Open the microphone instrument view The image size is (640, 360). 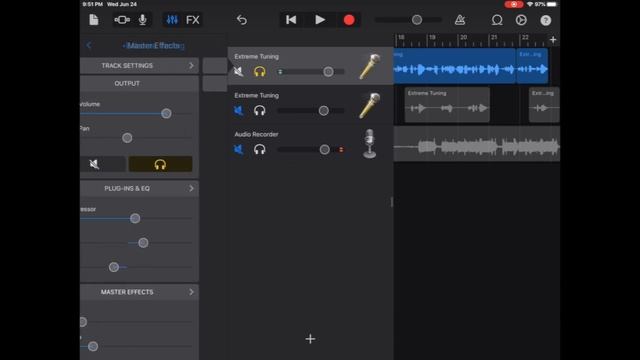[142, 20]
